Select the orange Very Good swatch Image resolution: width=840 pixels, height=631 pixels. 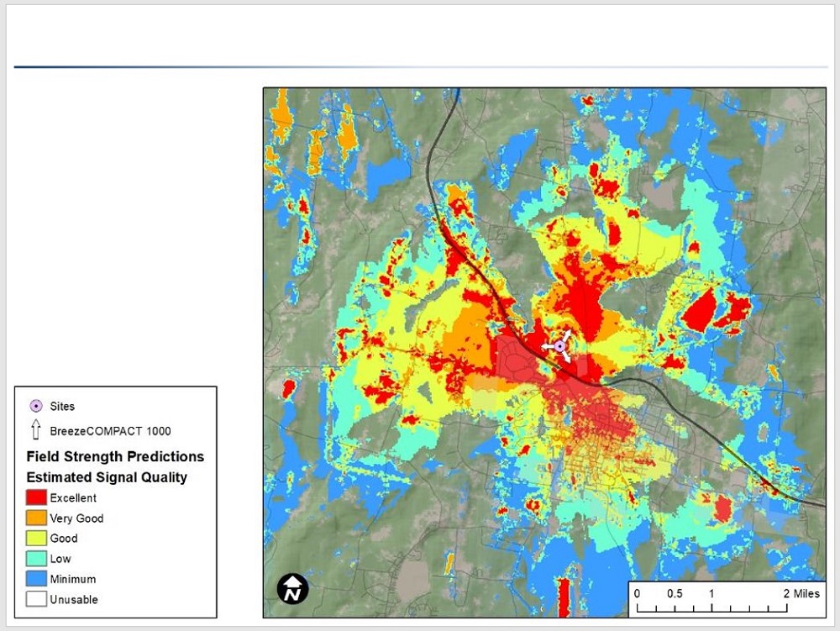click(x=36, y=518)
